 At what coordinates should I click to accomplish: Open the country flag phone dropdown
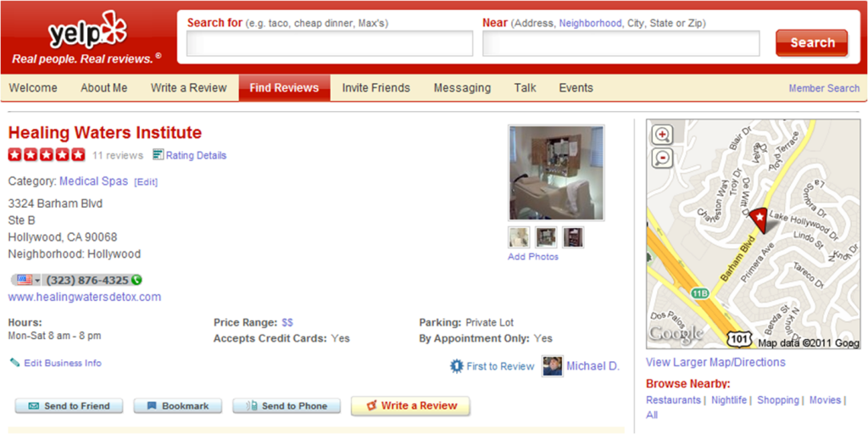[x=28, y=280]
